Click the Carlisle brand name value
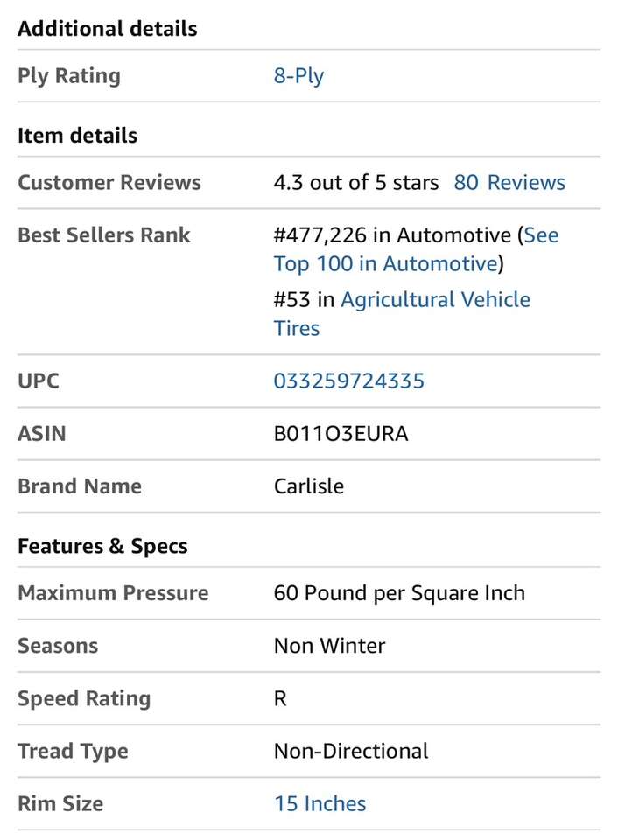This screenshot has width=618, height=840. click(308, 486)
